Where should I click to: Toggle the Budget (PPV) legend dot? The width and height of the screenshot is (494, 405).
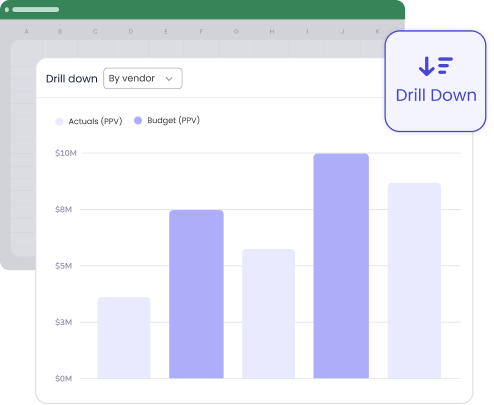point(138,120)
